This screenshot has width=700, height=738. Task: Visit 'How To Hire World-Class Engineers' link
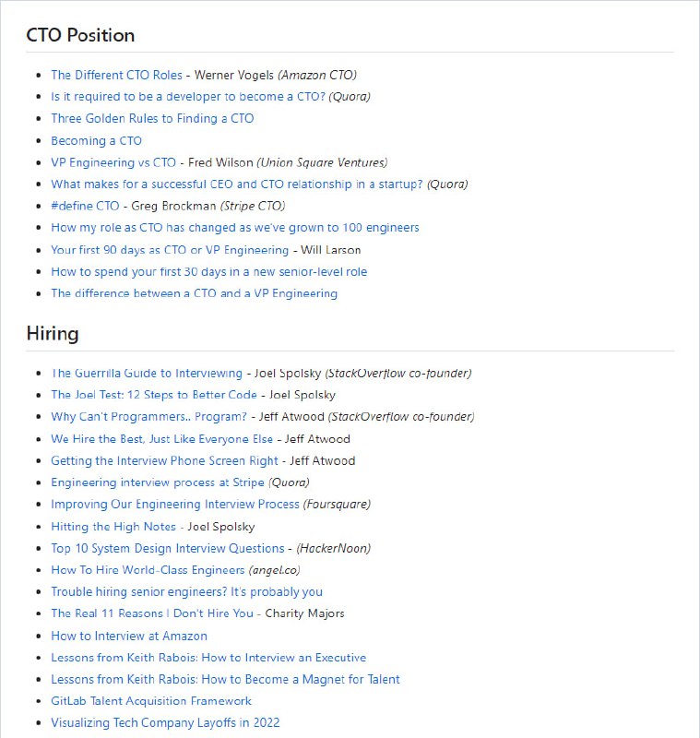pyautogui.click(x=148, y=570)
